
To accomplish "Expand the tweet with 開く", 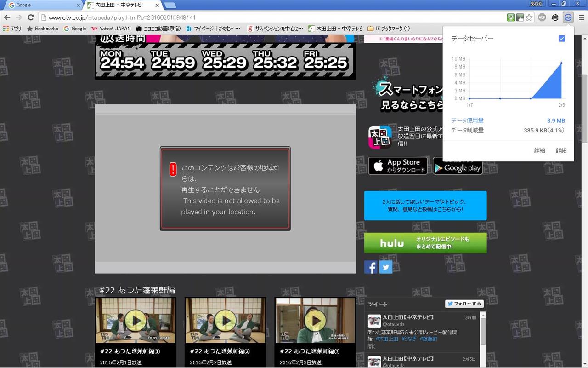I will 372,346.
